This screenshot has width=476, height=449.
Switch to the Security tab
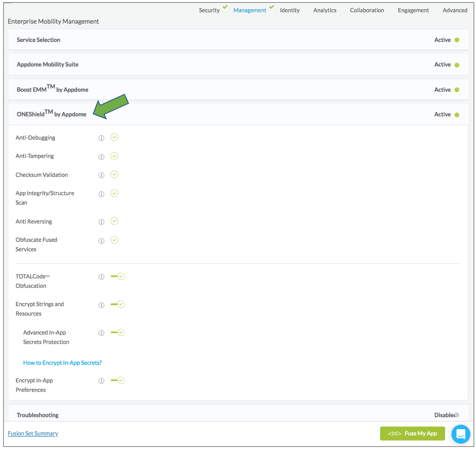(x=209, y=10)
